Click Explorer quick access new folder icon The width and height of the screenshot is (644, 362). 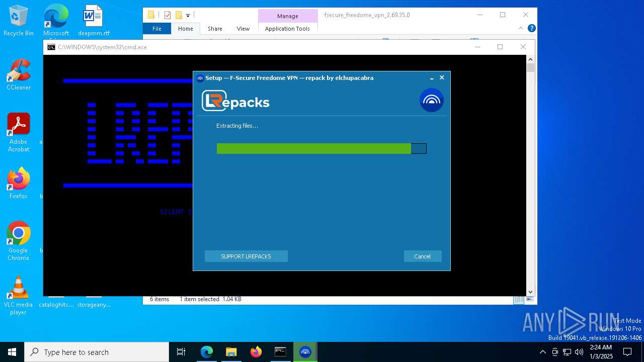(179, 15)
